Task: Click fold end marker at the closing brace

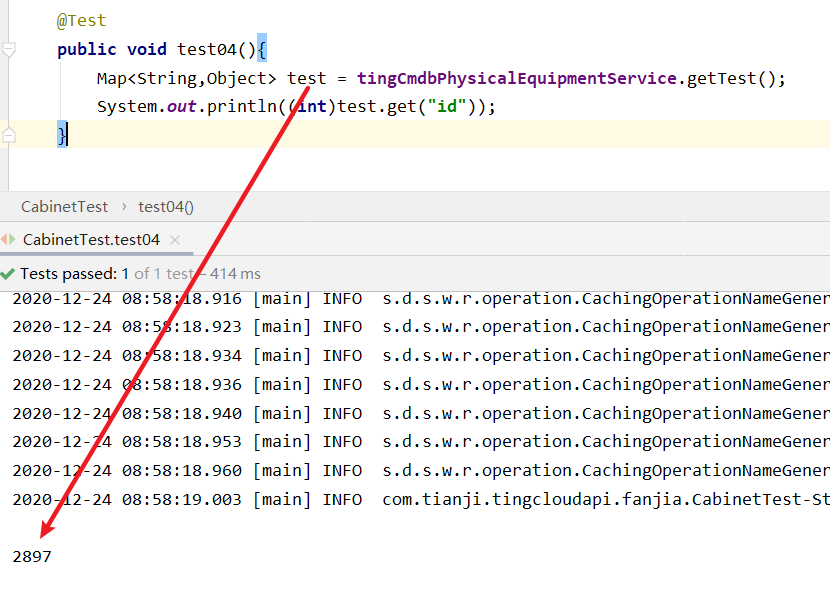Action: [x=8, y=135]
